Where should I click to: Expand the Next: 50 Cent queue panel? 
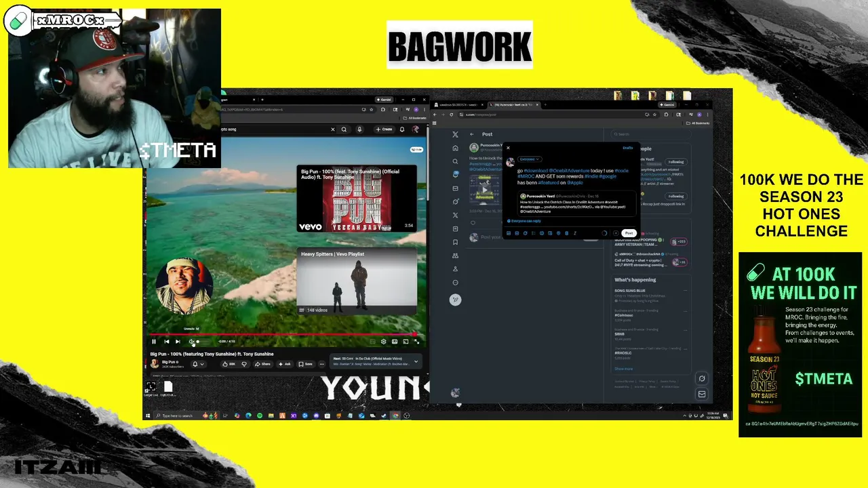[x=376, y=361]
